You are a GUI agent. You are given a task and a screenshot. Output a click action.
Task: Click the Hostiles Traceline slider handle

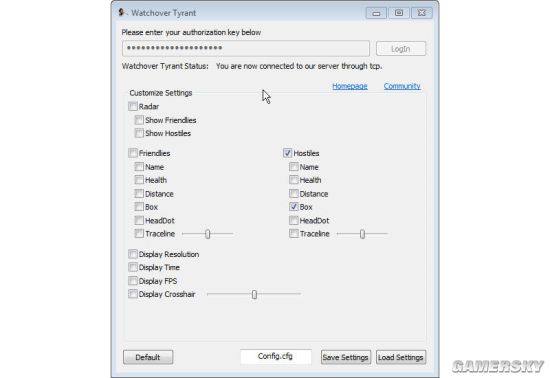click(x=362, y=234)
